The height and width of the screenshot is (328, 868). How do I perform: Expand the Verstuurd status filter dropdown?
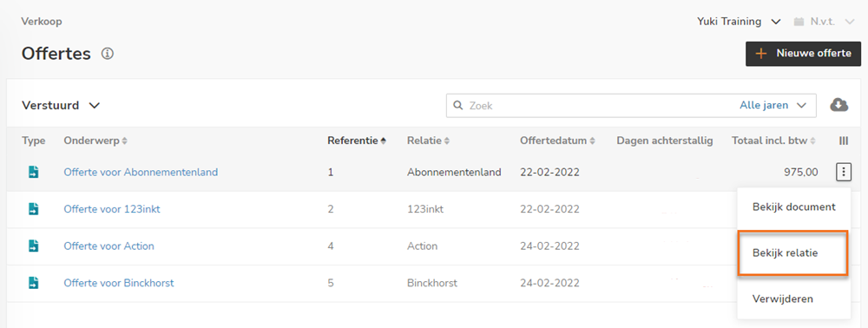click(61, 105)
